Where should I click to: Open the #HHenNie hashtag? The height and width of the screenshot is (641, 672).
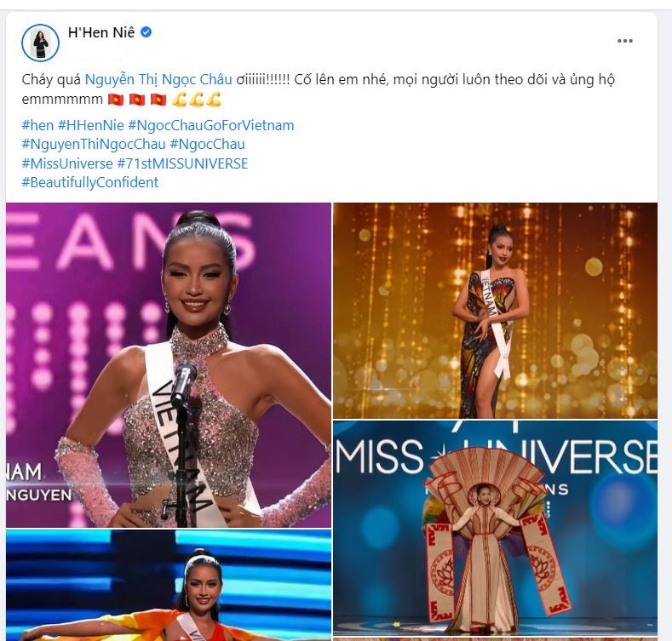coord(91,125)
